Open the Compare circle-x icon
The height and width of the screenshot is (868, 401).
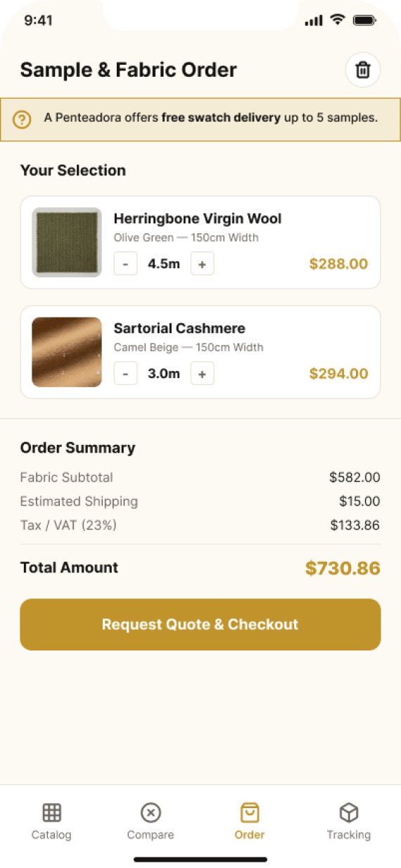(151, 812)
